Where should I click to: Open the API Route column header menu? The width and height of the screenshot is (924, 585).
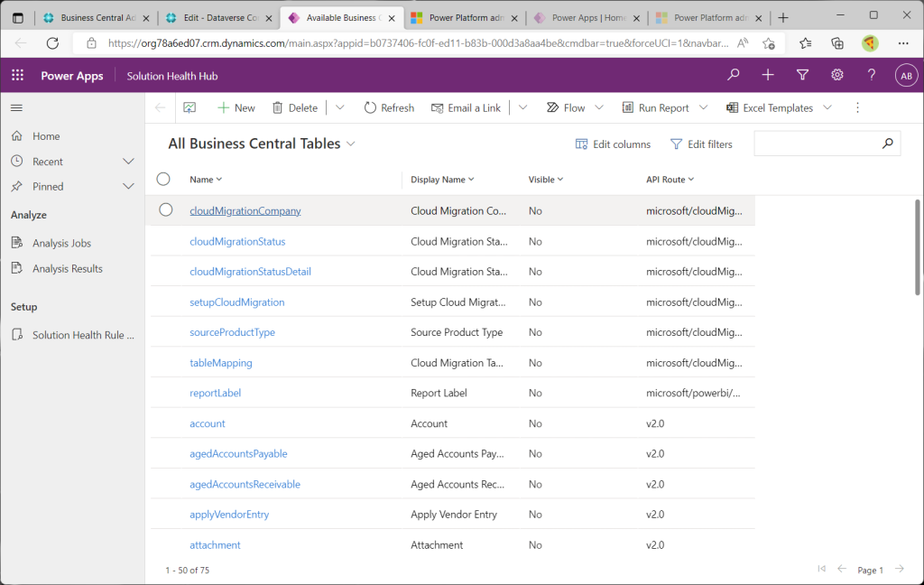click(670, 180)
